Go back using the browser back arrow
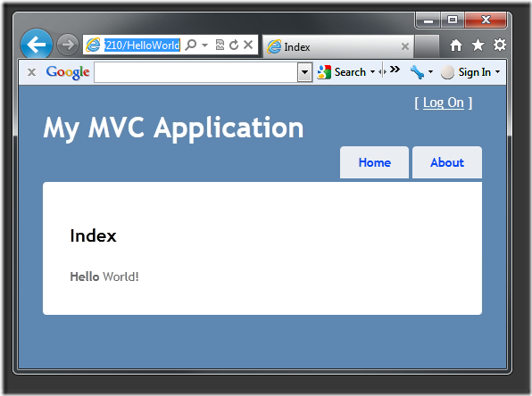 37,45
